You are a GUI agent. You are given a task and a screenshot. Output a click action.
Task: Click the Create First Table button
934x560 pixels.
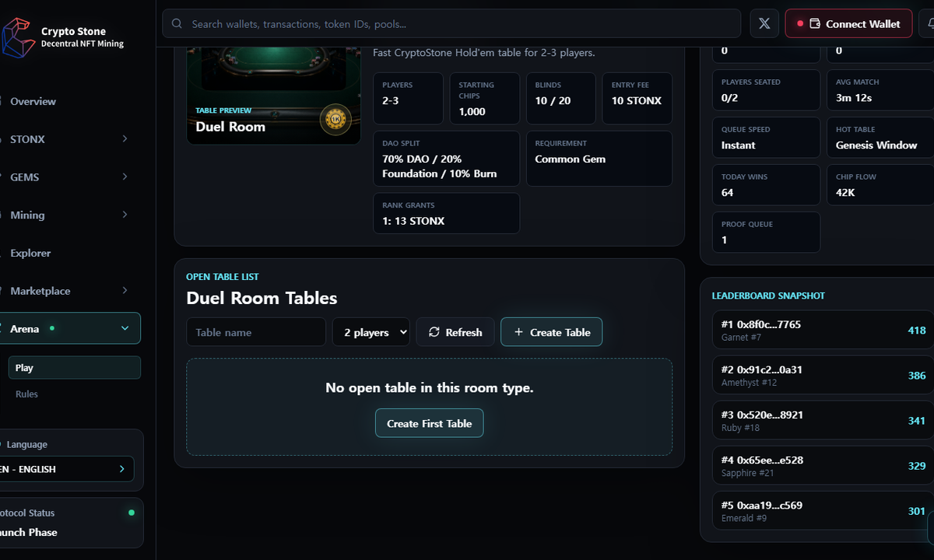point(430,423)
